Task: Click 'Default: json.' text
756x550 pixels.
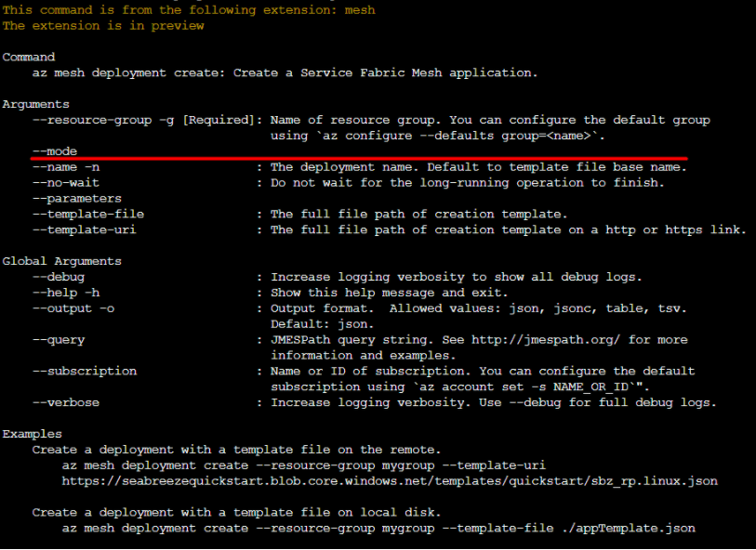Action: pyautogui.click(x=322, y=324)
